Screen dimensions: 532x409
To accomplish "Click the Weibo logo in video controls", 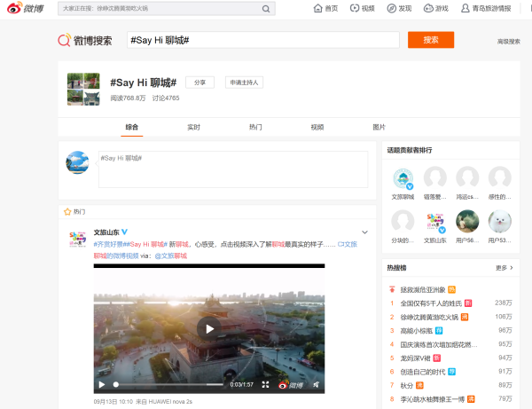I will pos(291,384).
